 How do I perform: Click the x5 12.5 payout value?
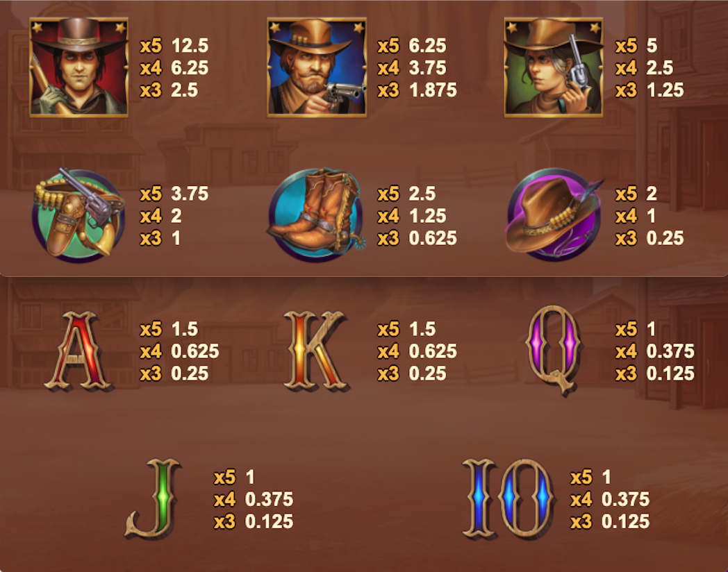(x=174, y=45)
